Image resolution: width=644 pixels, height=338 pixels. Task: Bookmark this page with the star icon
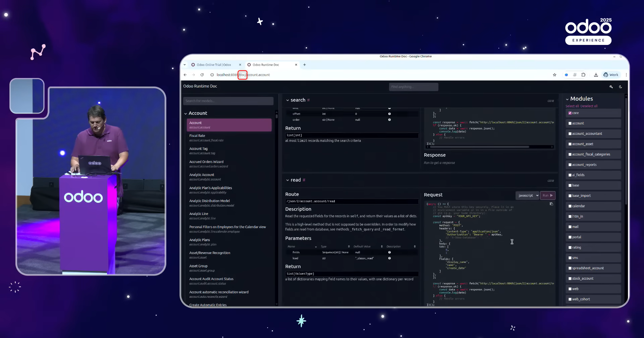[x=554, y=75]
